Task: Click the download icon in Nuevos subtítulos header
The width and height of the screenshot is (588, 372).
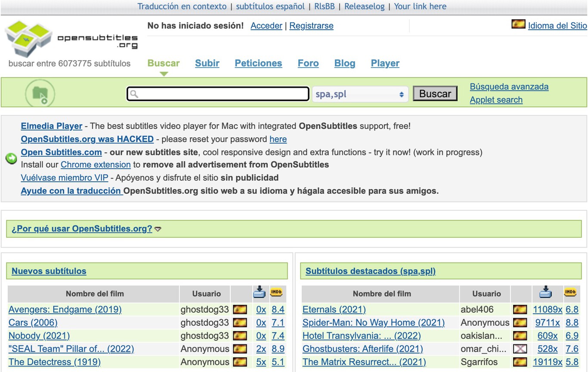Action: [259, 292]
